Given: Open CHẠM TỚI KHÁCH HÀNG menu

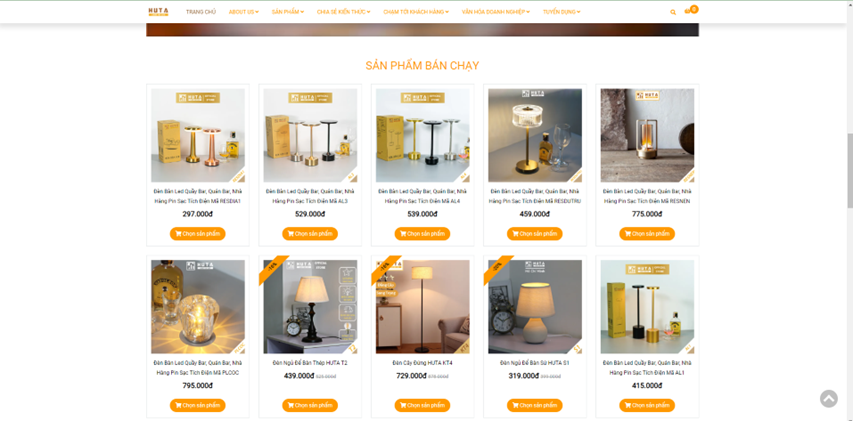Looking at the screenshot, I should pyautogui.click(x=416, y=12).
